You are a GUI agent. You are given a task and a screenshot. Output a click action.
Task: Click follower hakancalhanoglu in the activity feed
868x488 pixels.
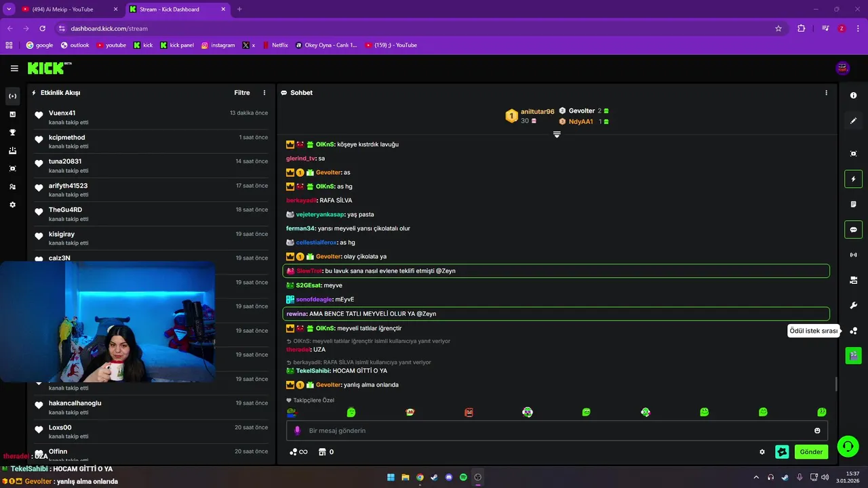pos(75,403)
